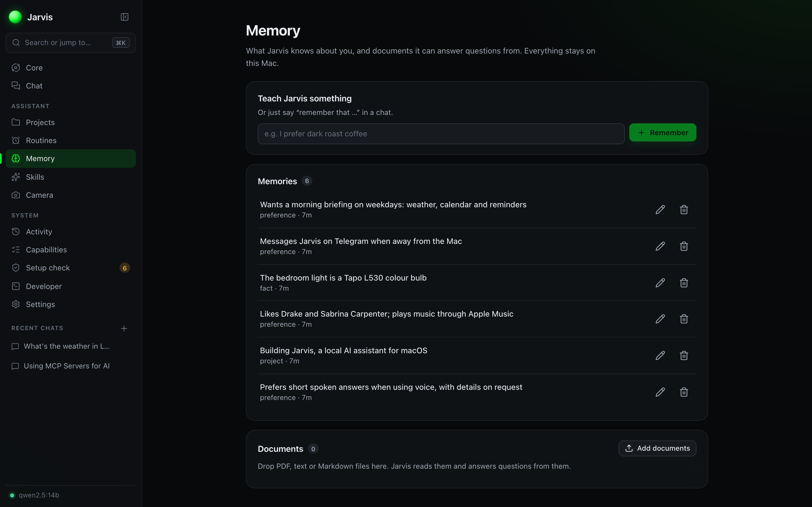Edit the morning briefing memory
This screenshot has width=812, height=507.
coord(660,210)
